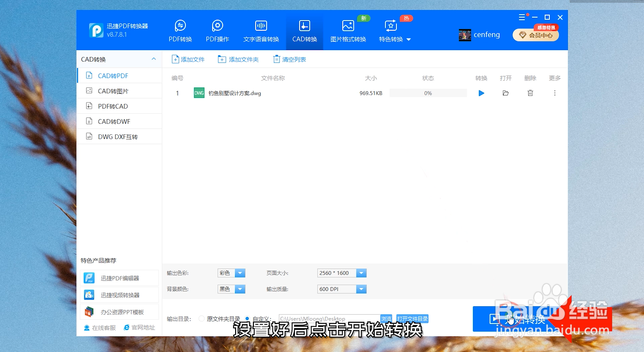644x352 pixels.
Task: Open 在线客服 online support
Action: pos(100,327)
